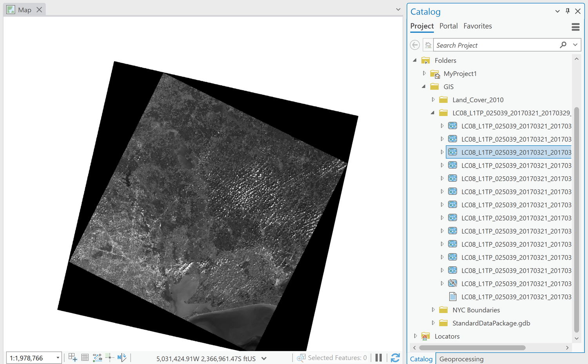Unpin the Catalog pane with the pin icon

click(x=567, y=11)
